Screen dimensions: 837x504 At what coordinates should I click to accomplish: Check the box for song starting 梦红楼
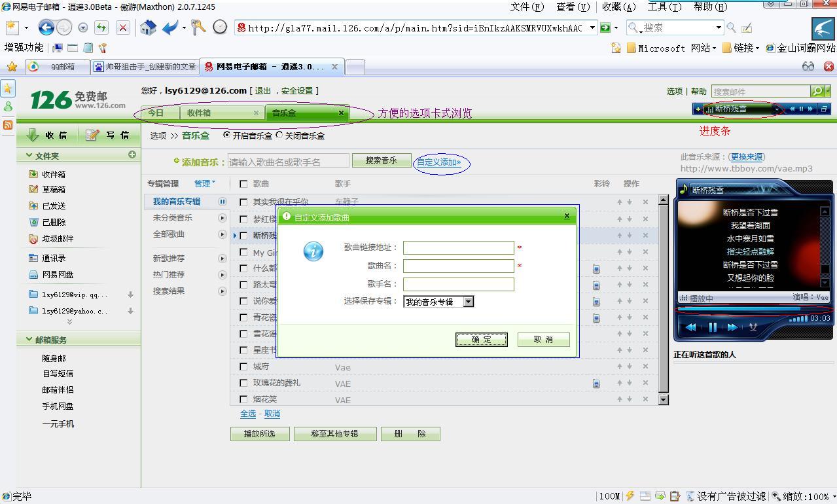point(243,219)
